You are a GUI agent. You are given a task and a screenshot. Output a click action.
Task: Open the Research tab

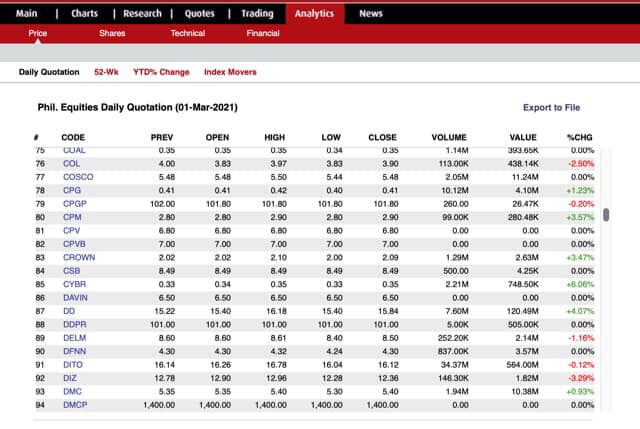coord(142,13)
